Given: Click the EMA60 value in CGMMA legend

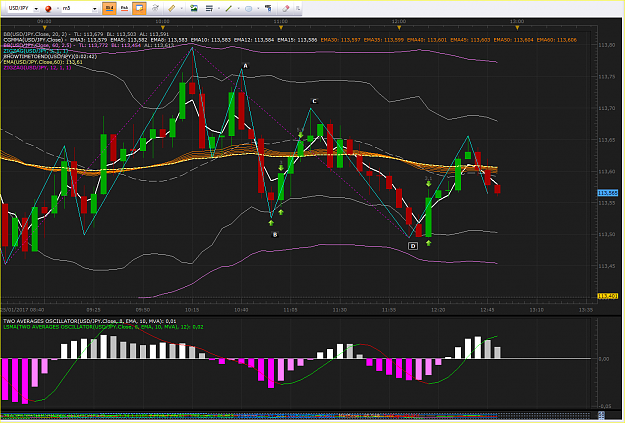Looking at the screenshot, I should (x=556, y=40).
